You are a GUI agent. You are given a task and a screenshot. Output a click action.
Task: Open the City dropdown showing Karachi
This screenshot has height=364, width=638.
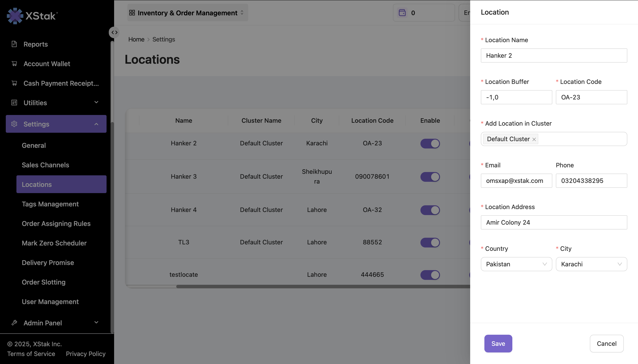click(591, 264)
